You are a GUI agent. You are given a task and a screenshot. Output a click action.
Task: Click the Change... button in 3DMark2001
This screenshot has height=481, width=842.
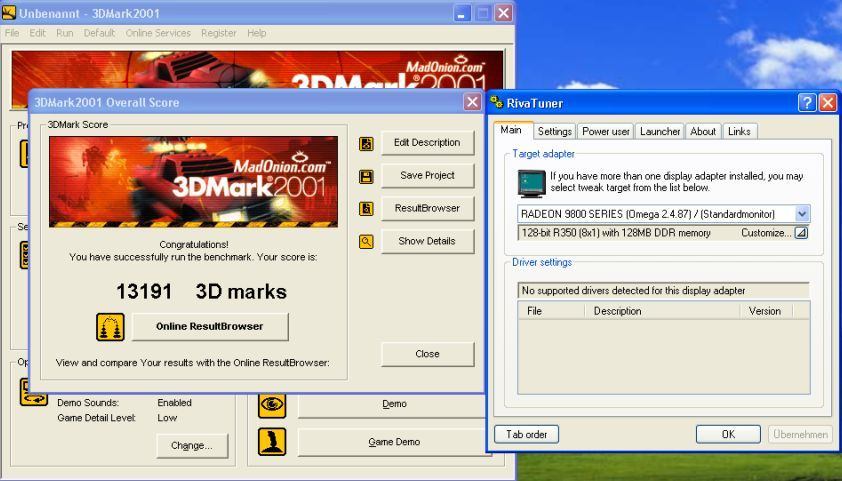coord(192,446)
